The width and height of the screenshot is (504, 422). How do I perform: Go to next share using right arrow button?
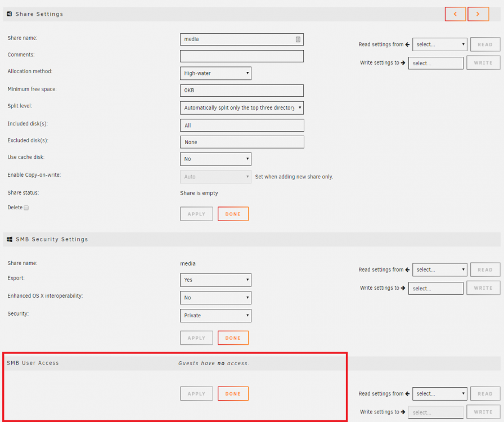pos(478,14)
